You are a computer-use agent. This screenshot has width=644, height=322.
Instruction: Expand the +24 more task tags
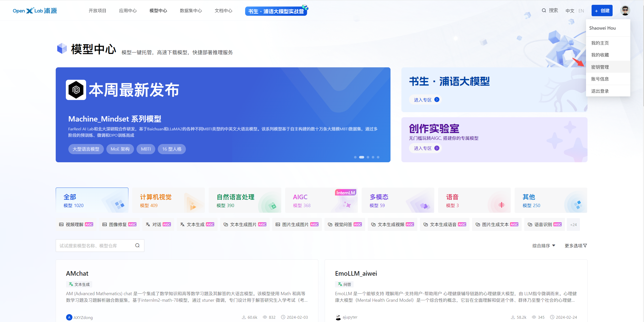(573, 225)
